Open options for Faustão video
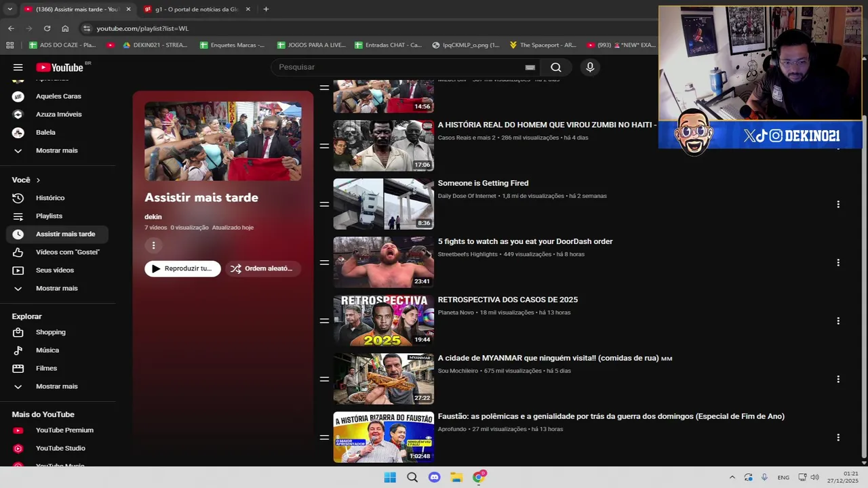868x488 pixels. (838, 437)
